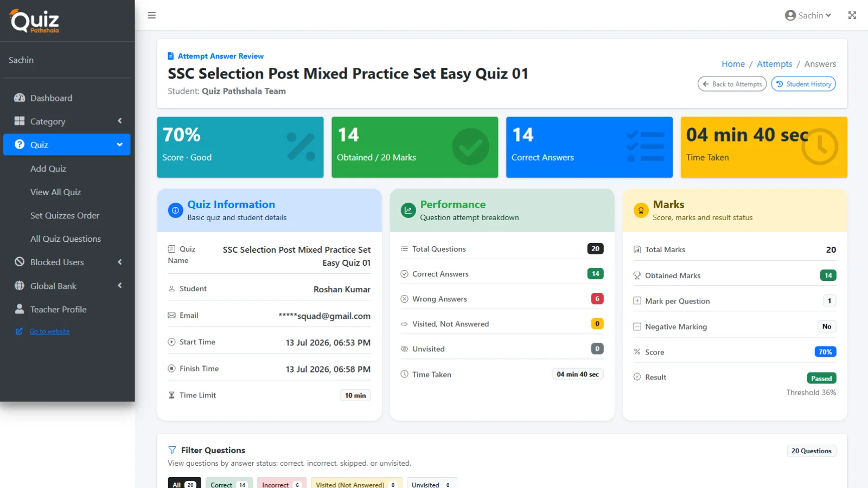
Task: Click the Quiz Pathshala logo
Action: [x=35, y=21]
